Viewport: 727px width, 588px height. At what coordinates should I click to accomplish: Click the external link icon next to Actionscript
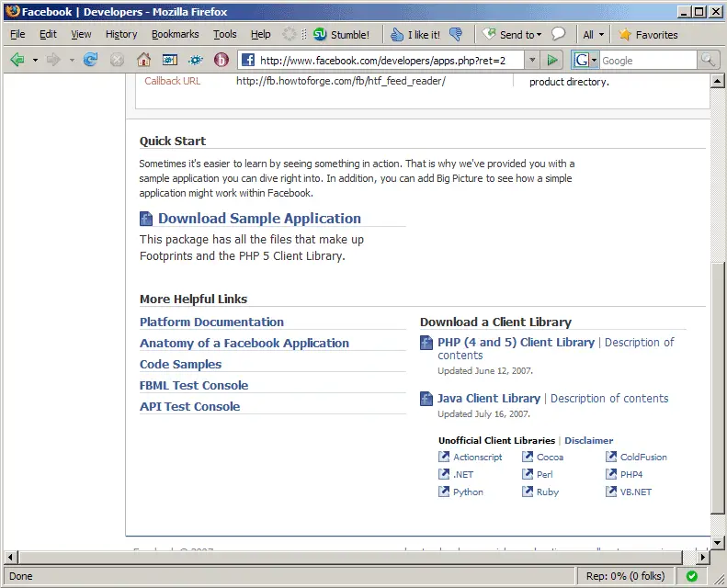pyautogui.click(x=444, y=457)
